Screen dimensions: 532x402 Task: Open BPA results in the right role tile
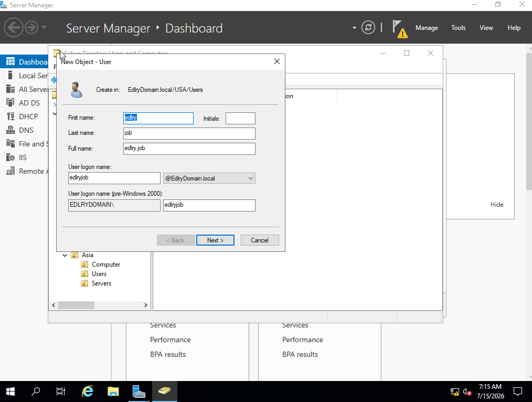click(300, 354)
